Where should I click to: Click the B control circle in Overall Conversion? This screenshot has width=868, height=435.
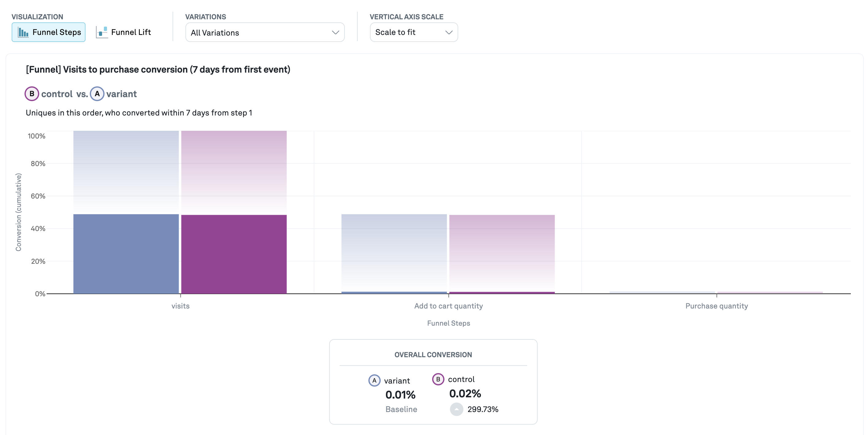pos(438,379)
